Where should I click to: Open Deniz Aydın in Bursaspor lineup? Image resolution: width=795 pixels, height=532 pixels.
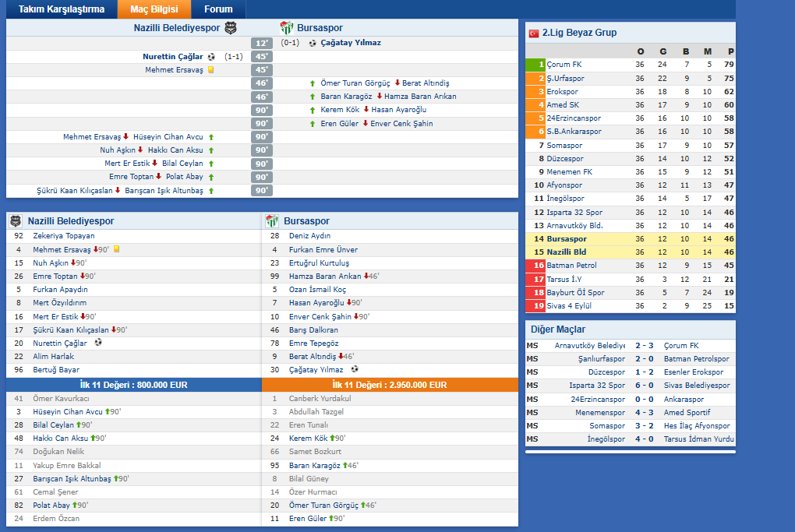click(309, 236)
